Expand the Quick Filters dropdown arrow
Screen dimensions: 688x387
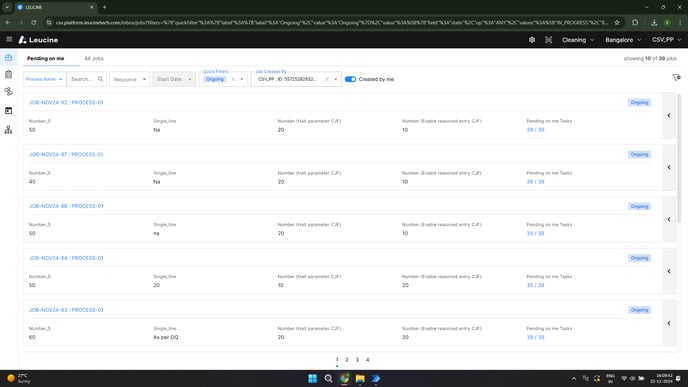[242, 79]
